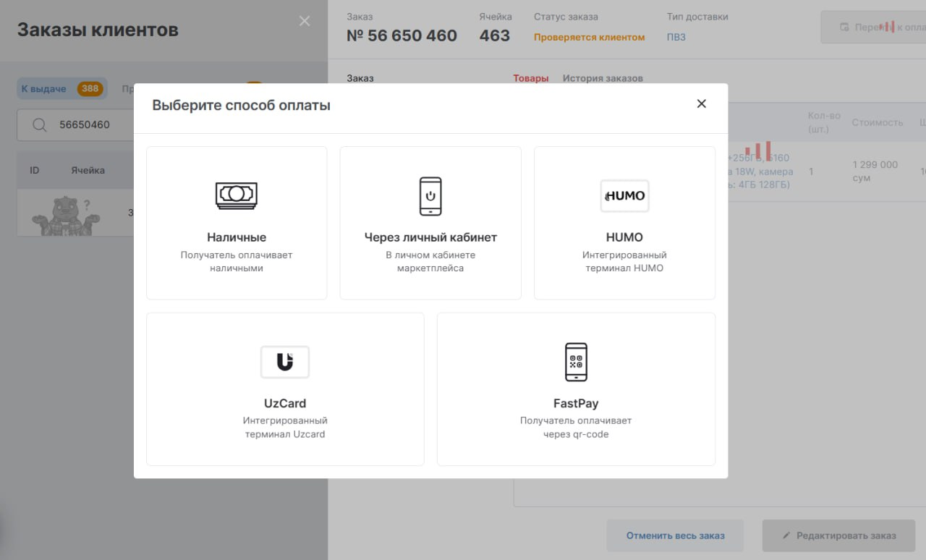This screenshot has width=926, height=560.
Task: Click the pencil icon on edit order
Action: [786, 536]
